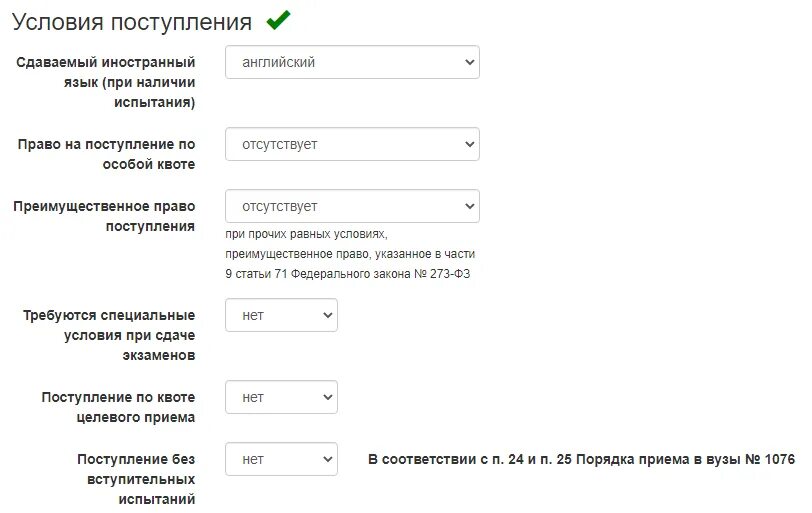Click the Поступление по квоте целевого приема label
This screenshot has height=513, width=812.
(118, 407)
